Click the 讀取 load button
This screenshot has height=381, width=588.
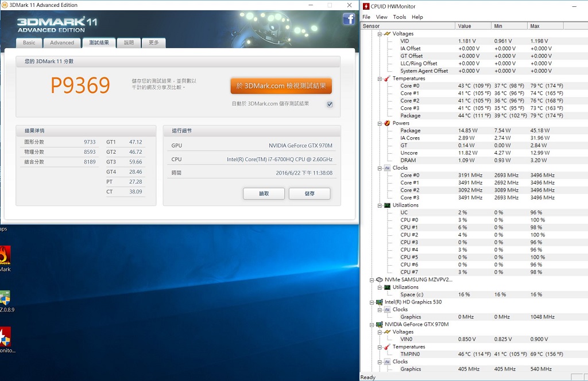(x=264, y=194)
